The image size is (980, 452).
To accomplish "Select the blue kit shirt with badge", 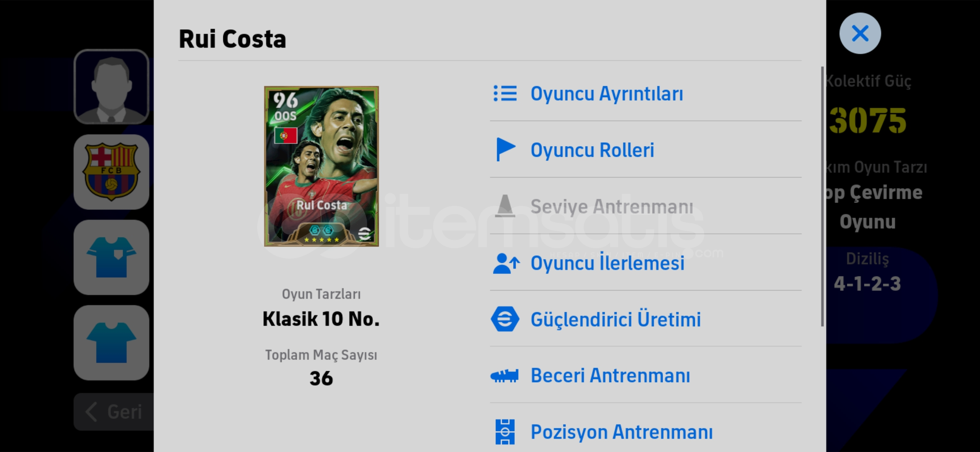I will (x=111, y=257).
